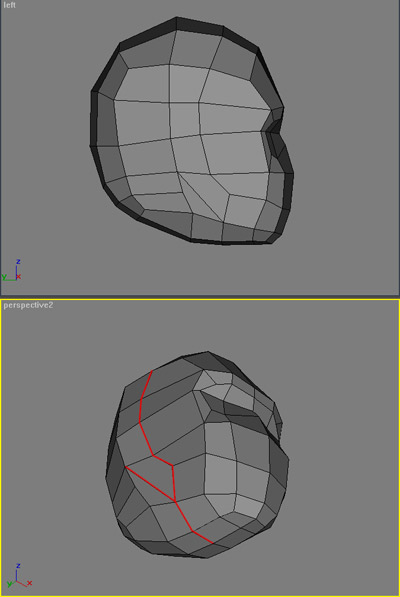Click the axis tripod in the left viewport

(x=12, y=271)
